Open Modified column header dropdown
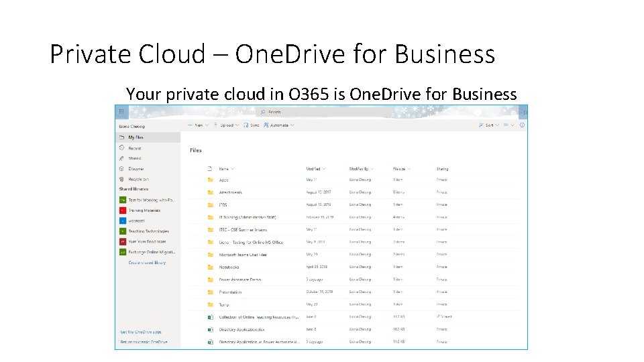Viewport: 644px width, 362px height. [x=316, y=169]
